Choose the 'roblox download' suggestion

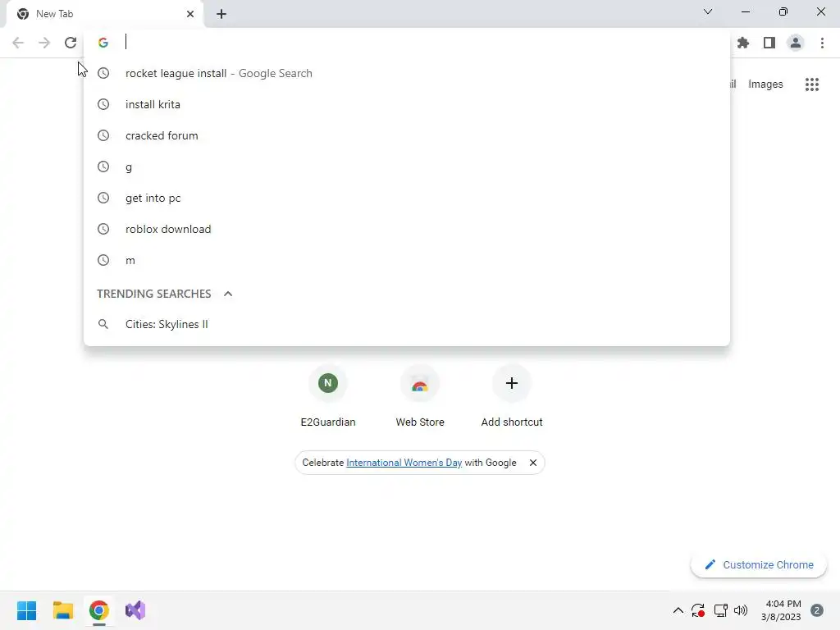tap(407, 229)
